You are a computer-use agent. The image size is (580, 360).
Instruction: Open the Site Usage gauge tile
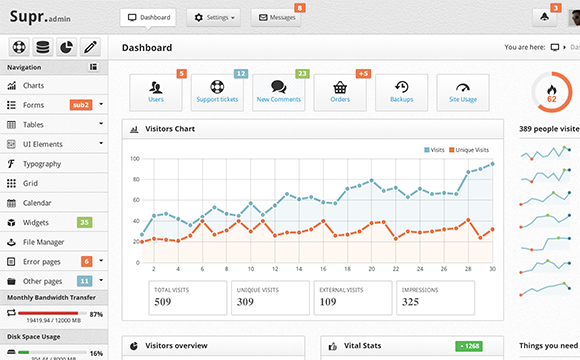463,92
